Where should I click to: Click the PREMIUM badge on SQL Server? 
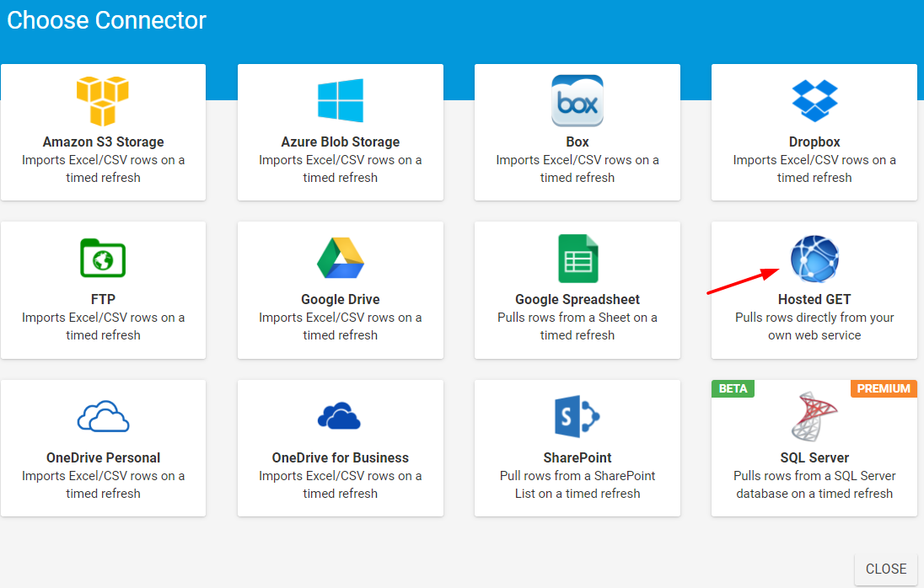click(884, 388)
